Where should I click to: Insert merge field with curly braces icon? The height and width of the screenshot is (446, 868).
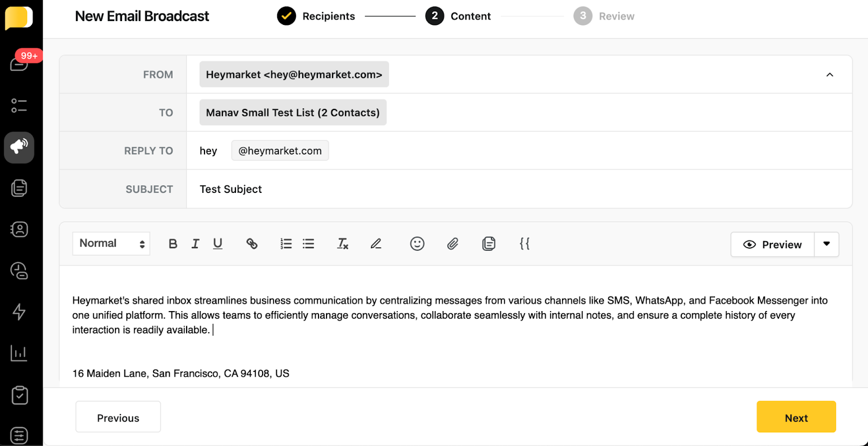point(524,244)
